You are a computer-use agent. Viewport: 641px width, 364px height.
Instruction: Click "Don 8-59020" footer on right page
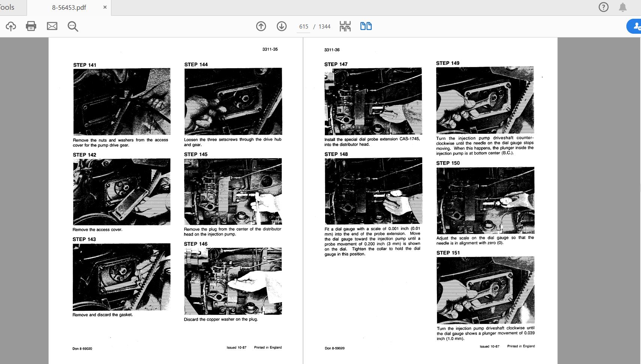[x=335, y=348]
